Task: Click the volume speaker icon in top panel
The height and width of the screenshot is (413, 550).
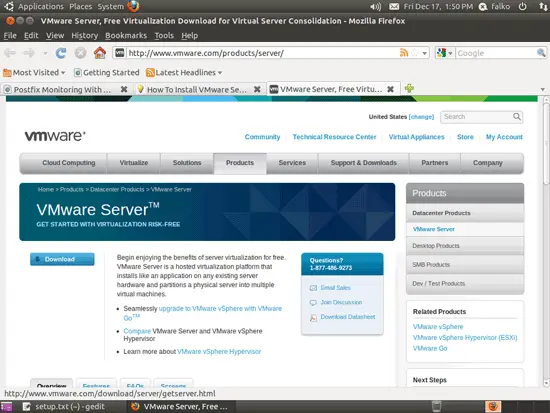Action: click(x=375, y=6)
